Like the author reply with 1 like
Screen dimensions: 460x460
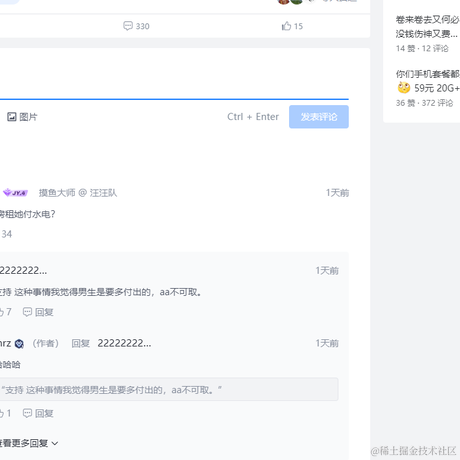6,413
